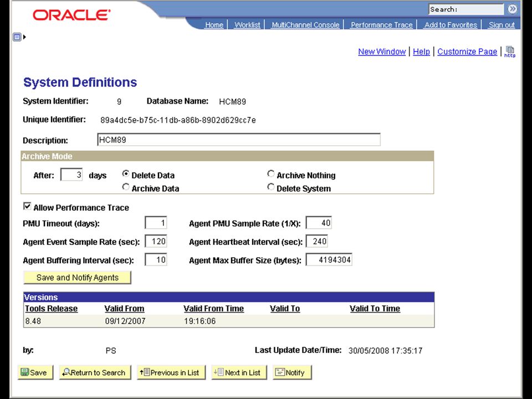Click Previous in List button

pyautogui.click(x=171, y=372)
